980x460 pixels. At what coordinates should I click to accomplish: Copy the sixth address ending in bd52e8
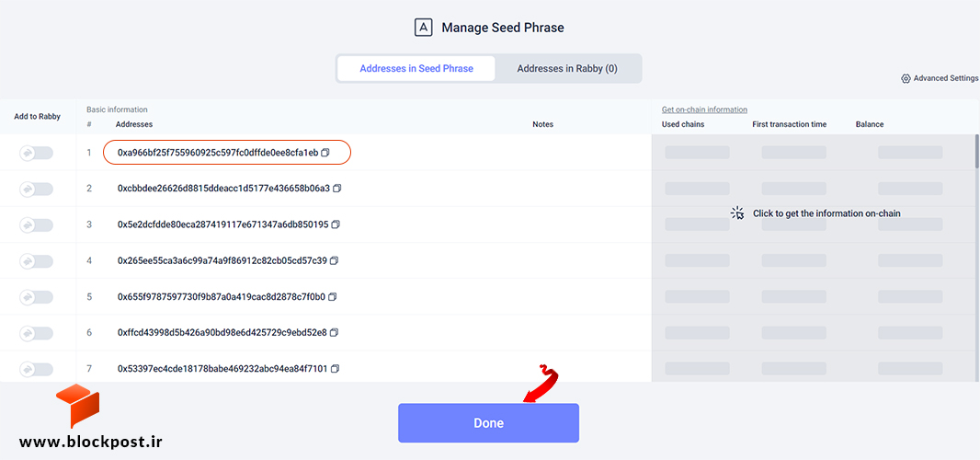click(335, 332)
